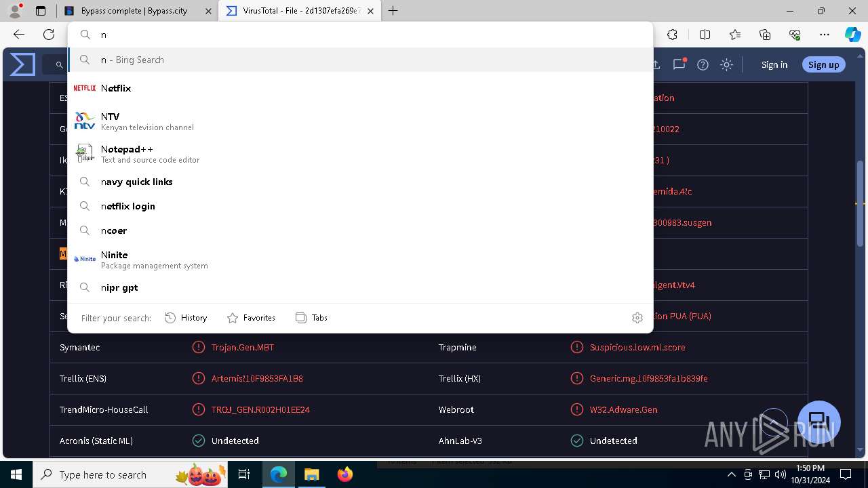Click Acronis (Static ML) Undetected checkmark
This screenshot has width=868, height=488.
(199, 441)
